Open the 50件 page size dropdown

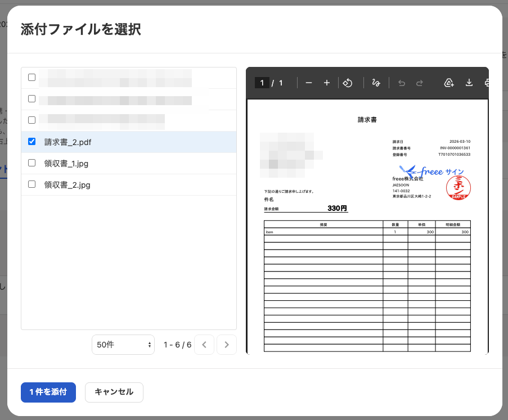click(x=123, y=345)
